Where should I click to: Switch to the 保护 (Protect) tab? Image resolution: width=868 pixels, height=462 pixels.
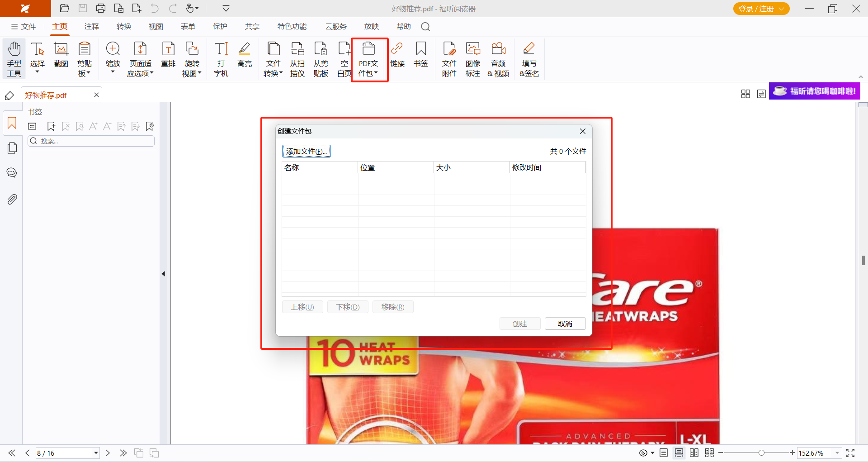(x=220, y=27)
